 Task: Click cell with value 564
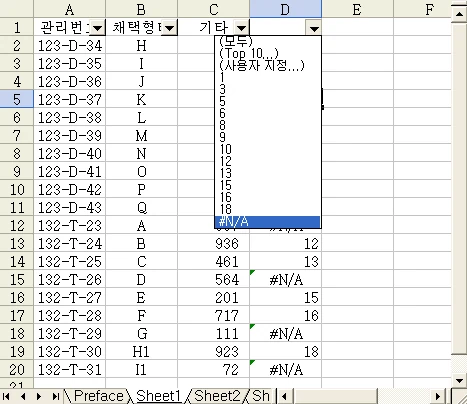[x=213, y=280]
